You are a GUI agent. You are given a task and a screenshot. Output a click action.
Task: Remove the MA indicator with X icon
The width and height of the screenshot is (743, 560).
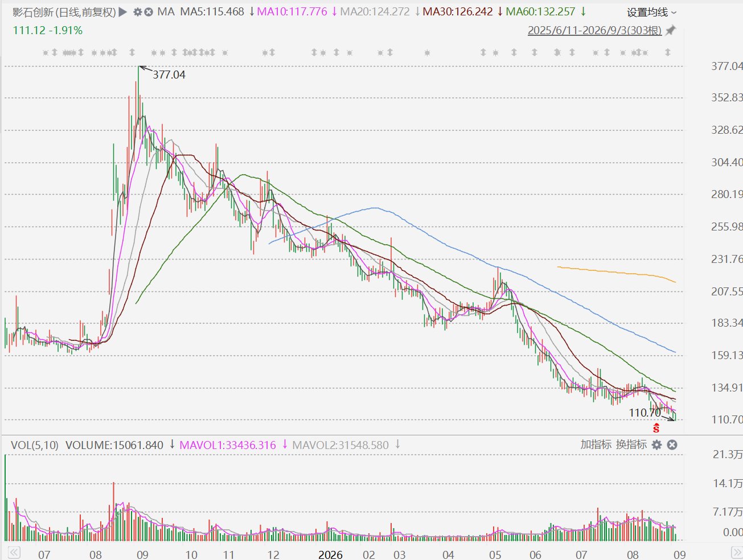149,12
